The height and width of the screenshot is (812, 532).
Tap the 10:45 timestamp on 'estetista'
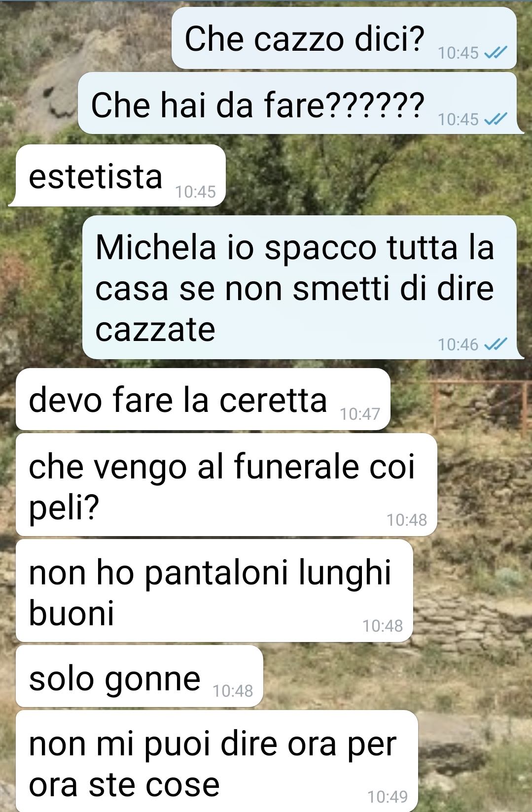tap(195, 192)
